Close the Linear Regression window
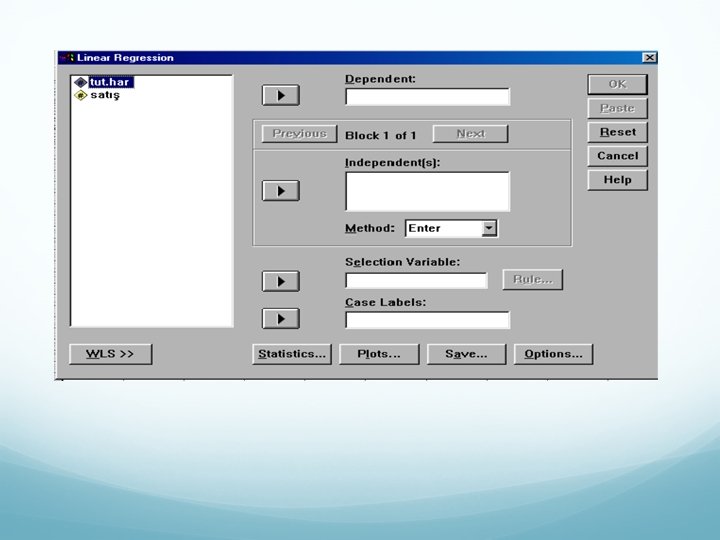Viewport: 720px width, 540px height. 649,57
